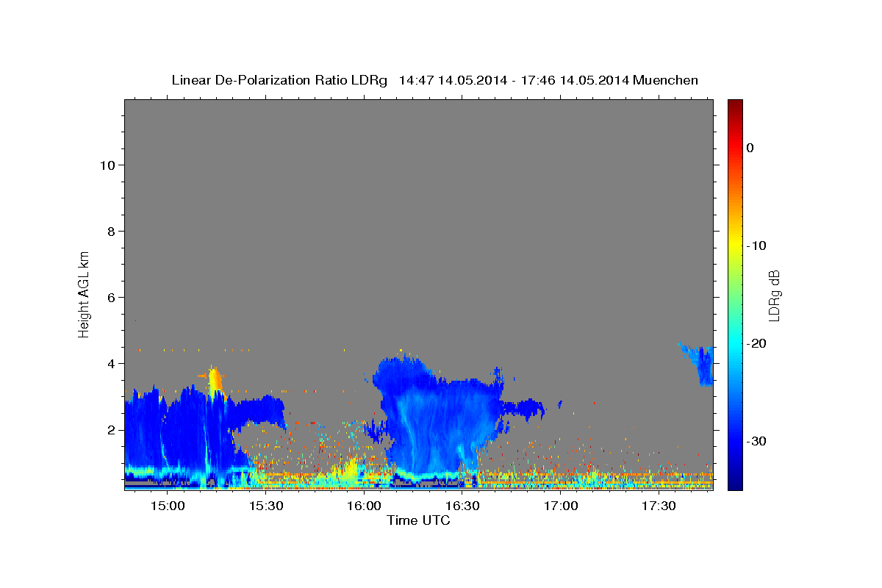Click the dark blue bottom of the colorbar

coord(735,483)
